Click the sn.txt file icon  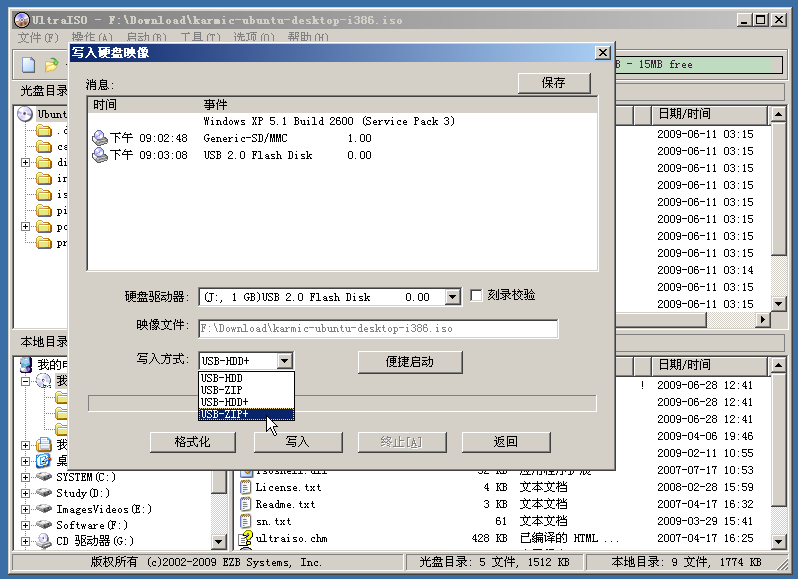[246, 522]
